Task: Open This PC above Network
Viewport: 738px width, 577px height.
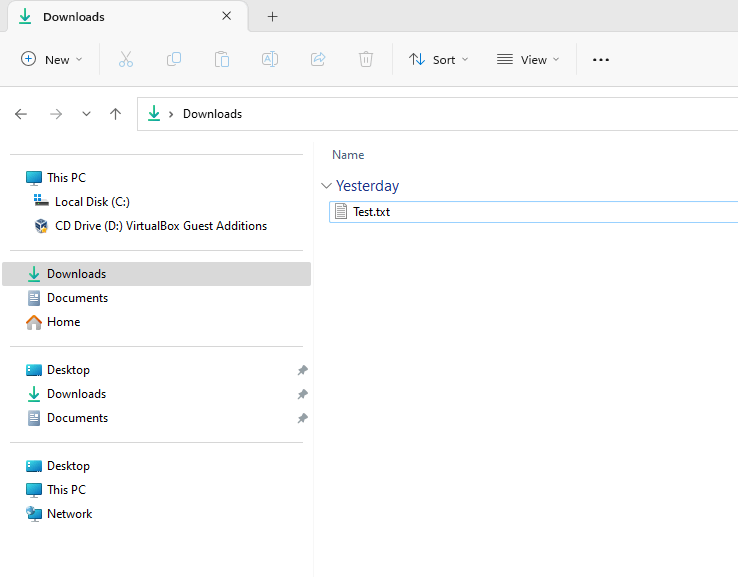Action: coord(66,490)
